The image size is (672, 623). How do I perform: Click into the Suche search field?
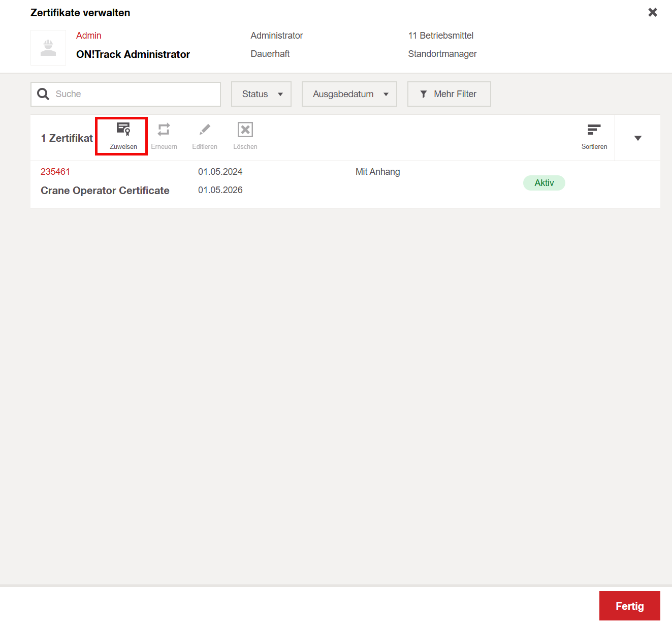click(125, 94)
